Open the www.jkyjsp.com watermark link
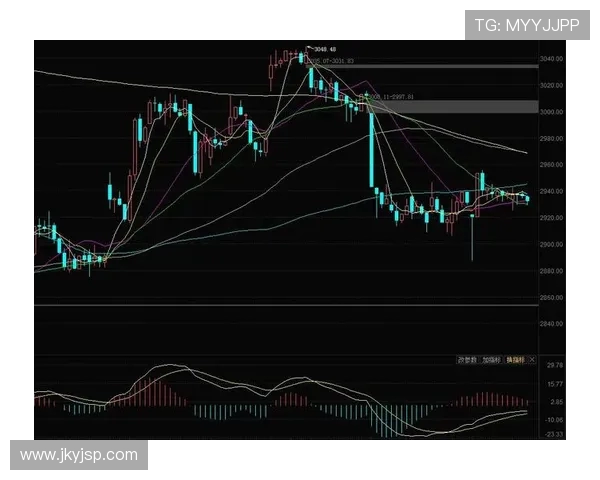The image size is (600, 480). pyautogui.click(x=79, y=455)
